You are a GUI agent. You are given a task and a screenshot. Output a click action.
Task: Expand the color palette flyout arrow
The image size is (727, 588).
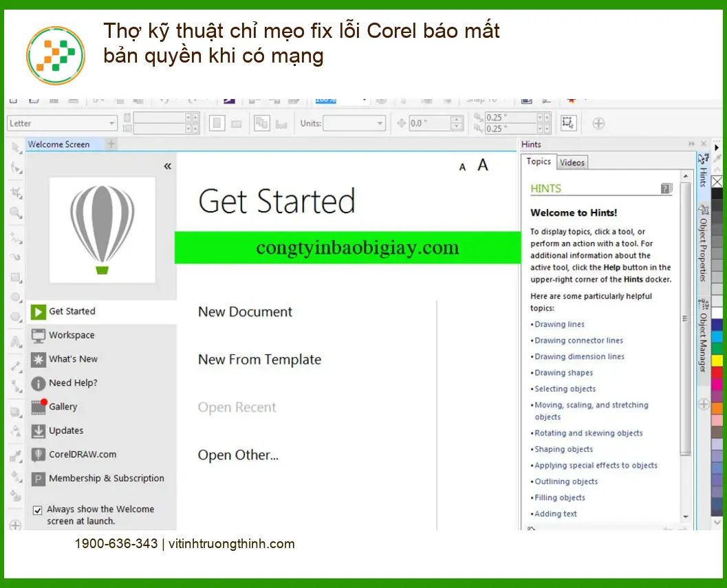pyautogui.click(x=717, y=147)
